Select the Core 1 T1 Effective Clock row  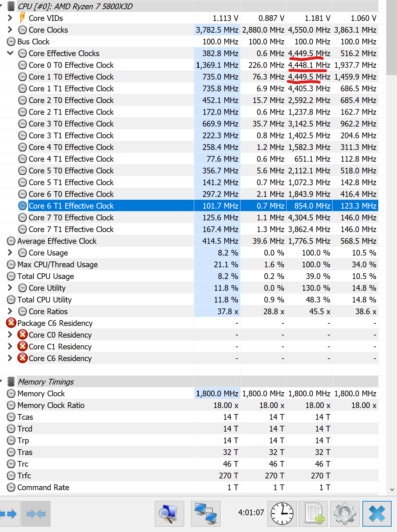point(189,88)
